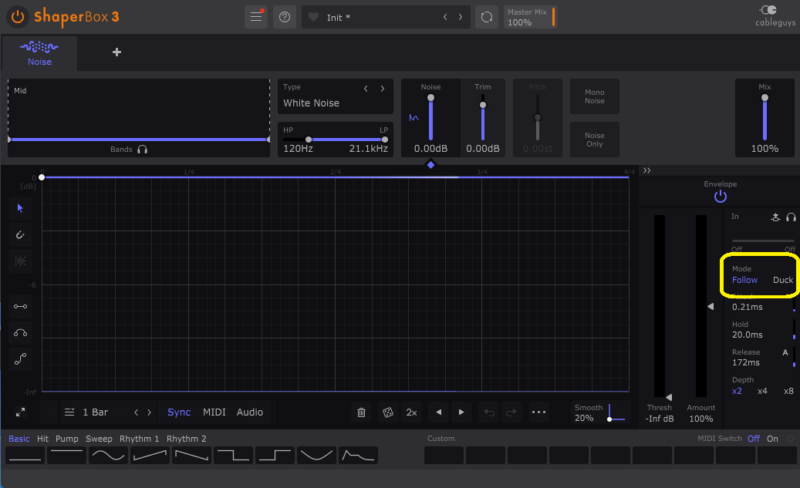This screenshot has width=800, height=488.
Task: Enable Mono Noise
Action: click(594, 98)
